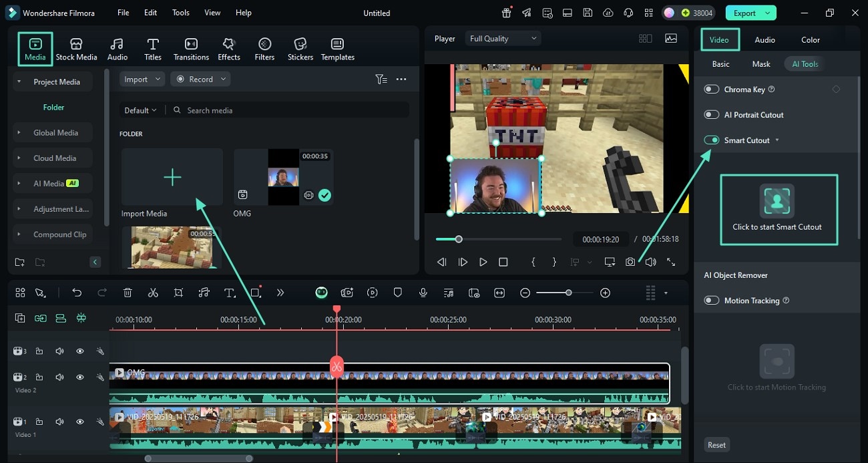
Task: Toggle the Chroma Key switch
Action: click(712, 90)
